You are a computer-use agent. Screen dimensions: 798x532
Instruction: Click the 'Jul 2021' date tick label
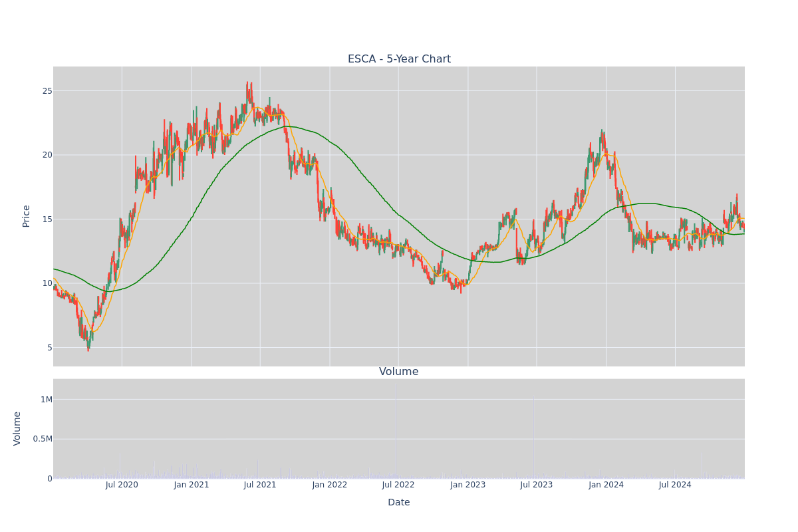point(260,485)
